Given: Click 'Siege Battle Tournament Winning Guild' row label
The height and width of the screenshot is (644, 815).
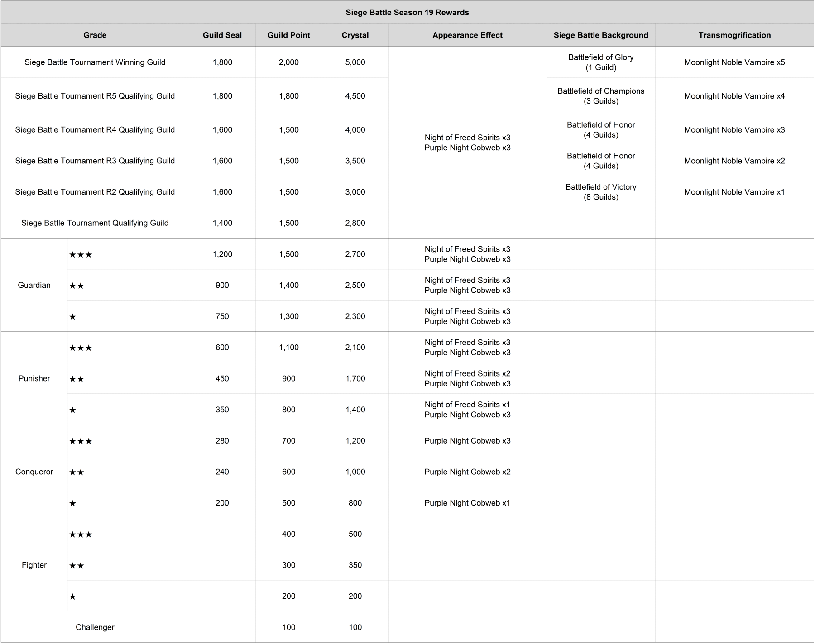Looking at the screenshot, I should tap(95, 62).
